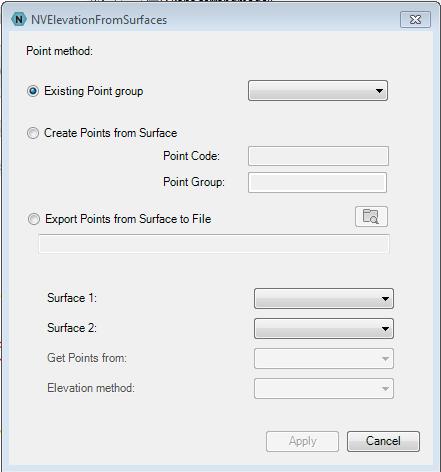The width and height of the screenshot is (441, 472).
Task: Click the Apply button
Action: [x=302, y=441]
